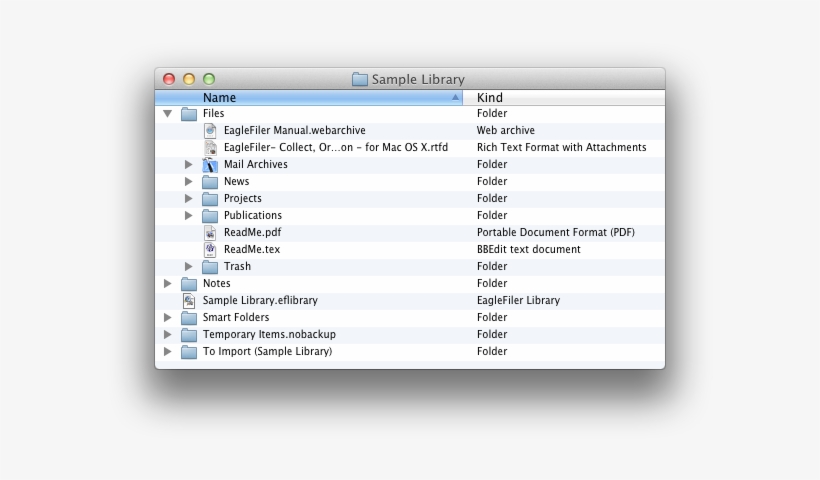Expand the Projects folder triangle
Screen dimensions: 820x480
[x=189, y=199]
